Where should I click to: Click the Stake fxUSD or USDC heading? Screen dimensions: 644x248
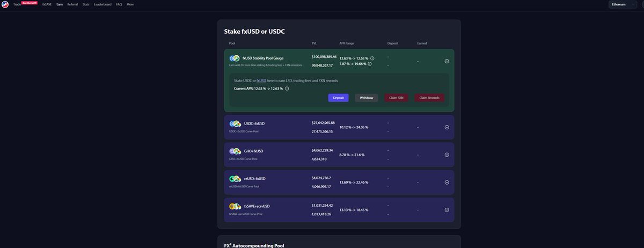254,32
